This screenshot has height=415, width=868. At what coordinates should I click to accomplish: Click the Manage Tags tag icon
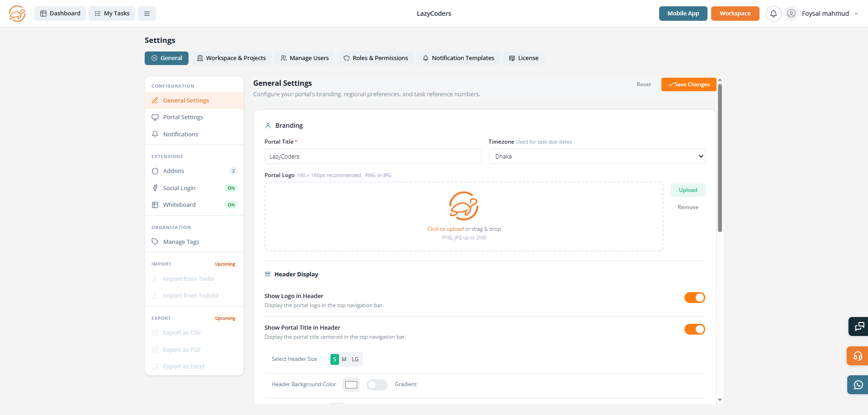155,242
